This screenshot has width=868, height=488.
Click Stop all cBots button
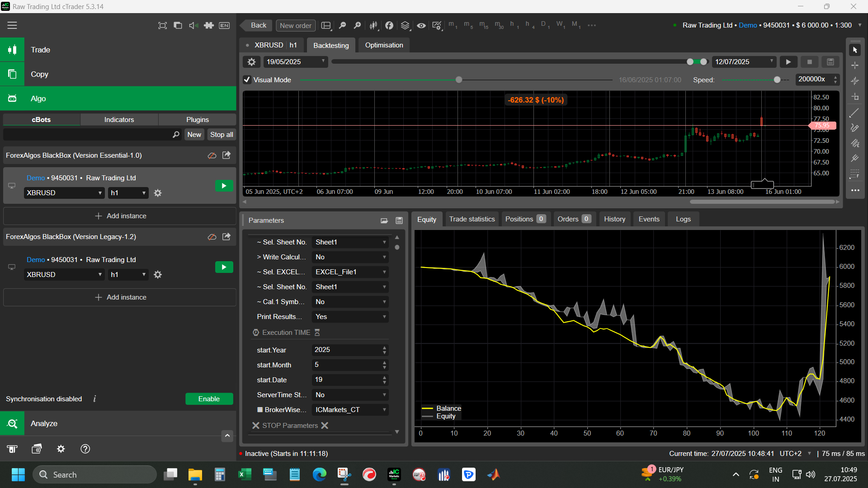click(x=222, y=135)
